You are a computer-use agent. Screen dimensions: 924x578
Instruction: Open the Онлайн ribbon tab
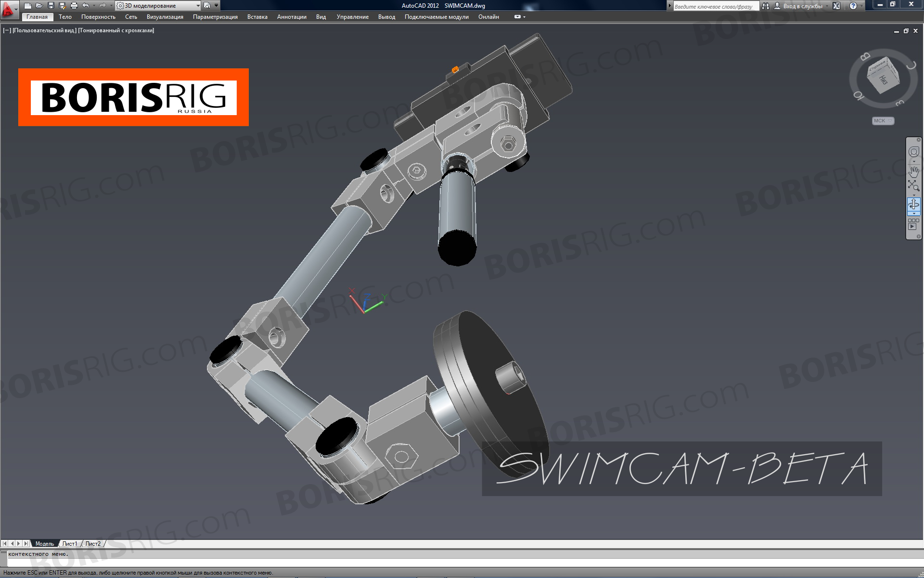pos(488,17)
